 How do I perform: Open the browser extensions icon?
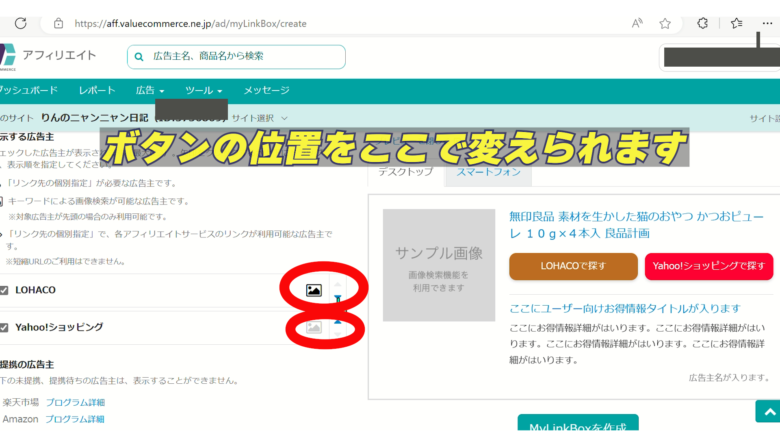point(703,23)
